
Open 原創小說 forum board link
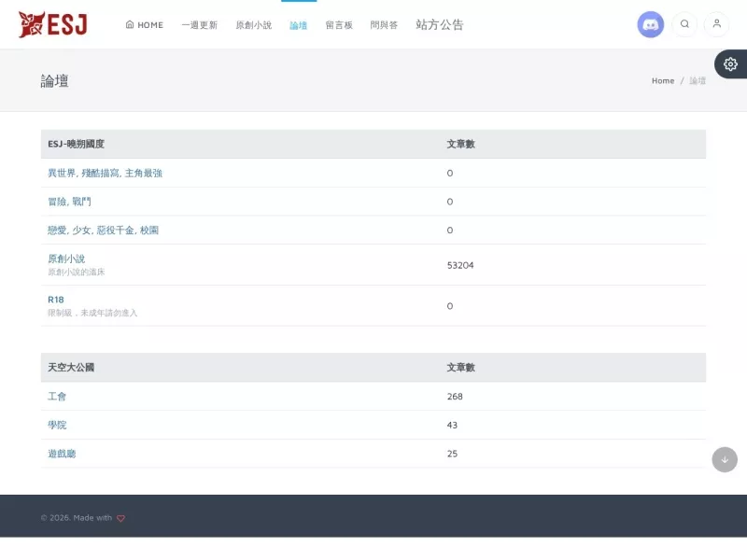pyautogui.click(x=66, y=259)
